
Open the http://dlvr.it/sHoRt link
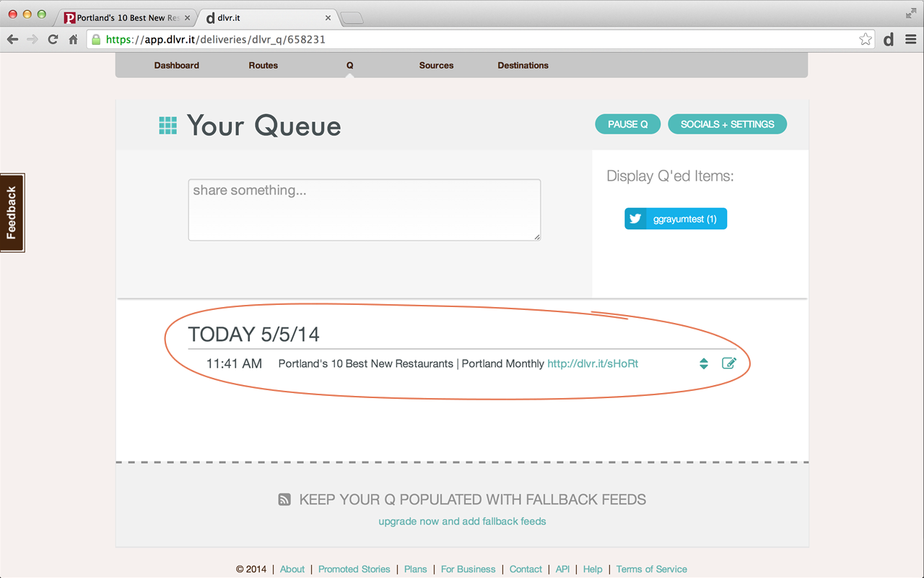pyautogui.click(x=593, y=363)
